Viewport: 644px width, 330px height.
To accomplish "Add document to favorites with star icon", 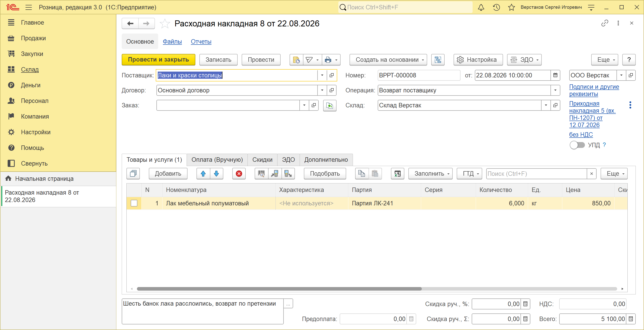I will pyautogui.click(x=165, y=24).
